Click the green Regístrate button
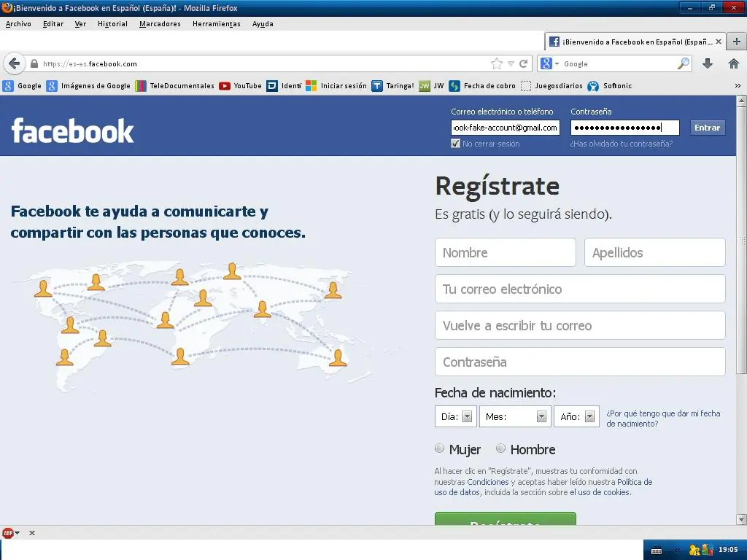The height and width of the screenshot is (560, 747). point(505,518)
